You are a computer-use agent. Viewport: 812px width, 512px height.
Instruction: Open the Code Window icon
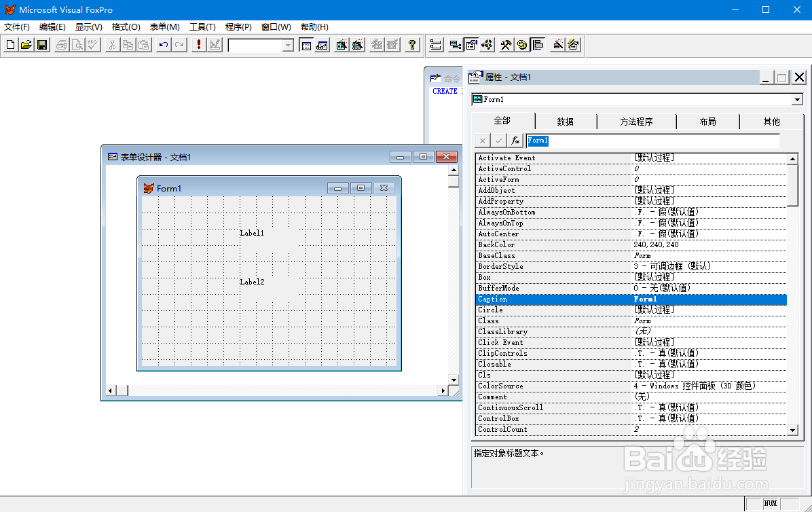(x=487, y=45)
